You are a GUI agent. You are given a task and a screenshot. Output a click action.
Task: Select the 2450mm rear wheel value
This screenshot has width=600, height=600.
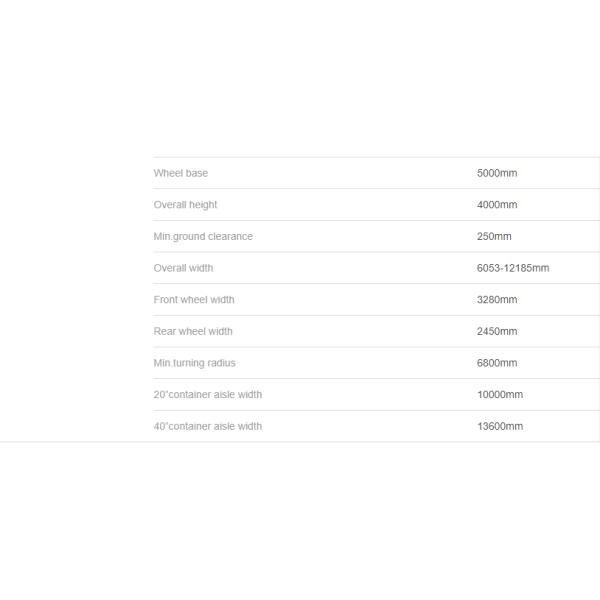[497, 331]
